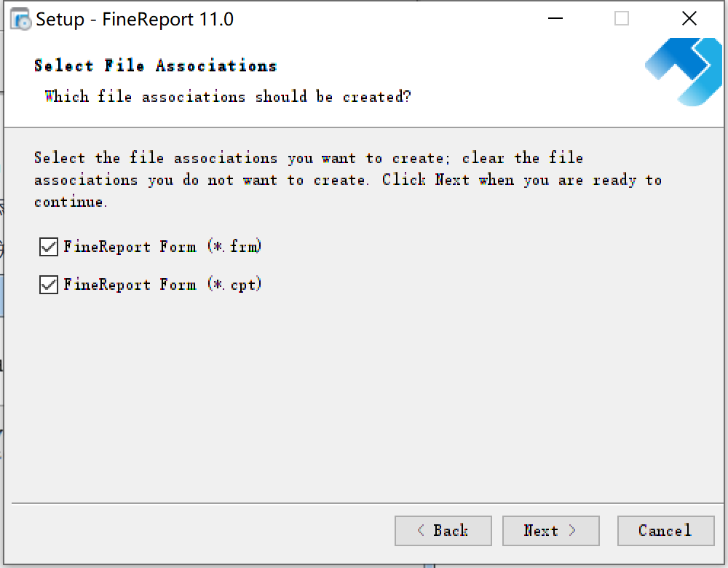The image size is (728, 568).
Task: Uncheck the FineReport Form (*.cpt) checkbox
Action: (x=49, y=285)
